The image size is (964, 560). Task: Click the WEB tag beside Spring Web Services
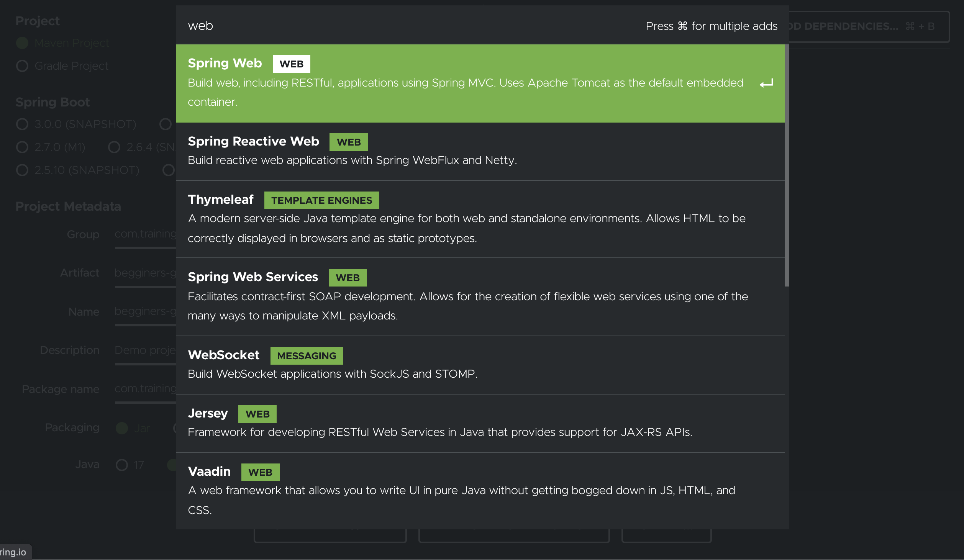pyautogui.click(x=348, y=278)
